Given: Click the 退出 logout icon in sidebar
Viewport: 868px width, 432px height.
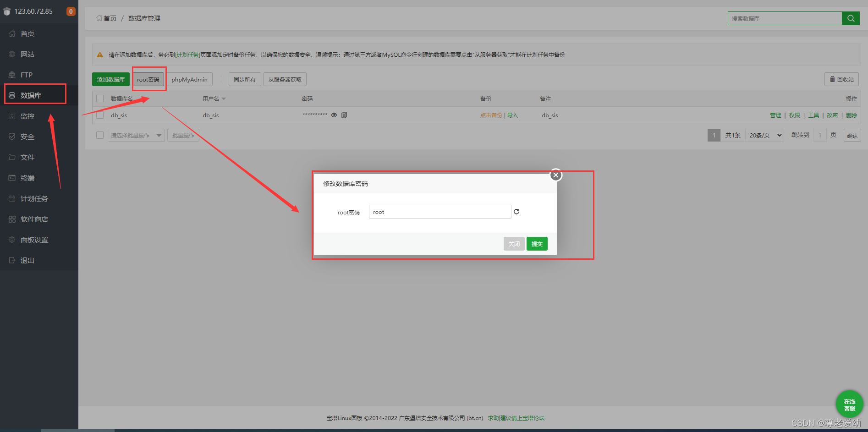Looking at the screenshot, I should coord(12,260).
